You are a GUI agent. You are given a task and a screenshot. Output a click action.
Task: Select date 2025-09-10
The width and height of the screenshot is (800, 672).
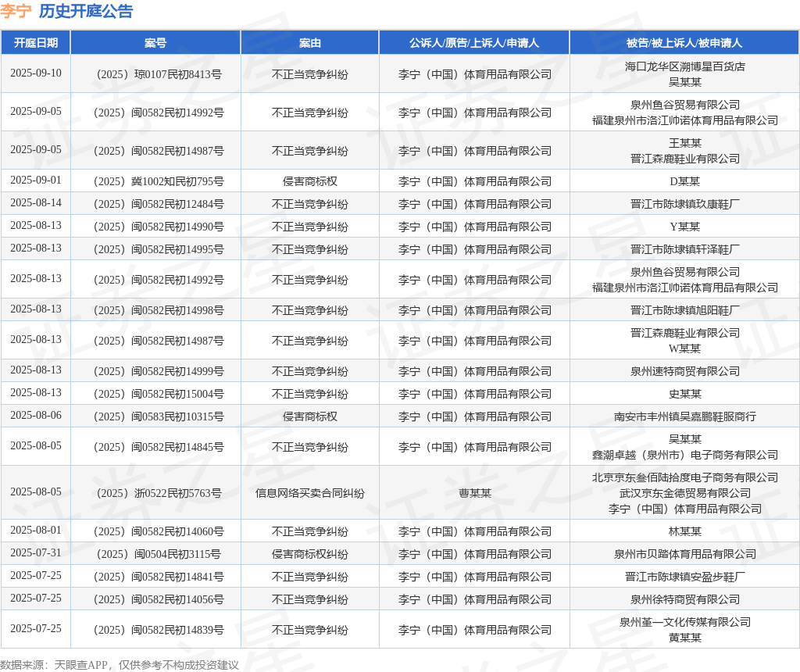tap(36, 73)
